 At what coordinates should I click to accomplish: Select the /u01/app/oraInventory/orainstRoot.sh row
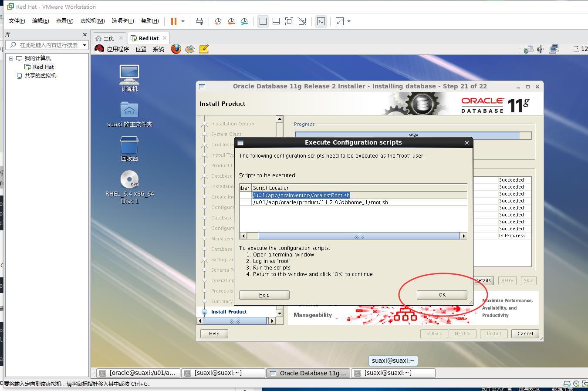353,195
